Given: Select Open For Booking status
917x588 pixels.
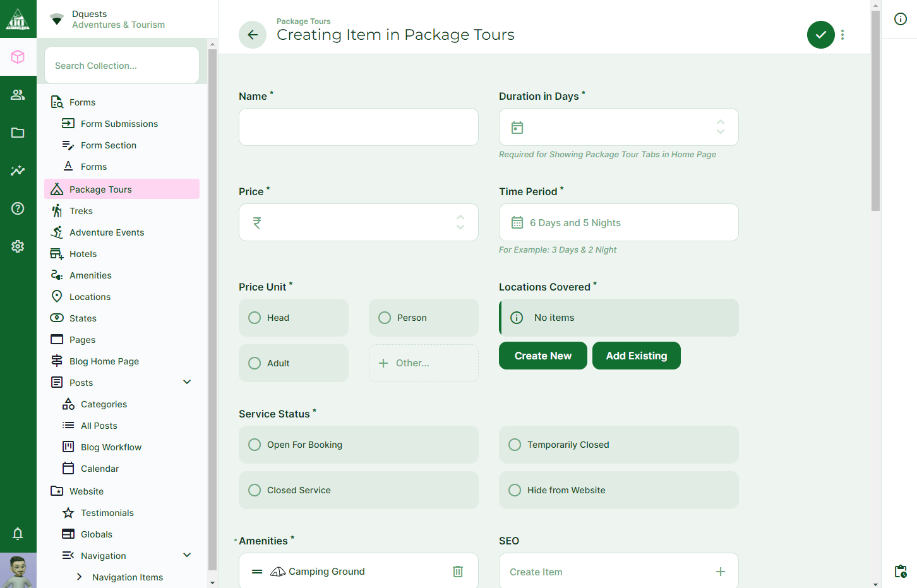Looking at the screenshot, I should pyautogui.click(x=359, y=445).
